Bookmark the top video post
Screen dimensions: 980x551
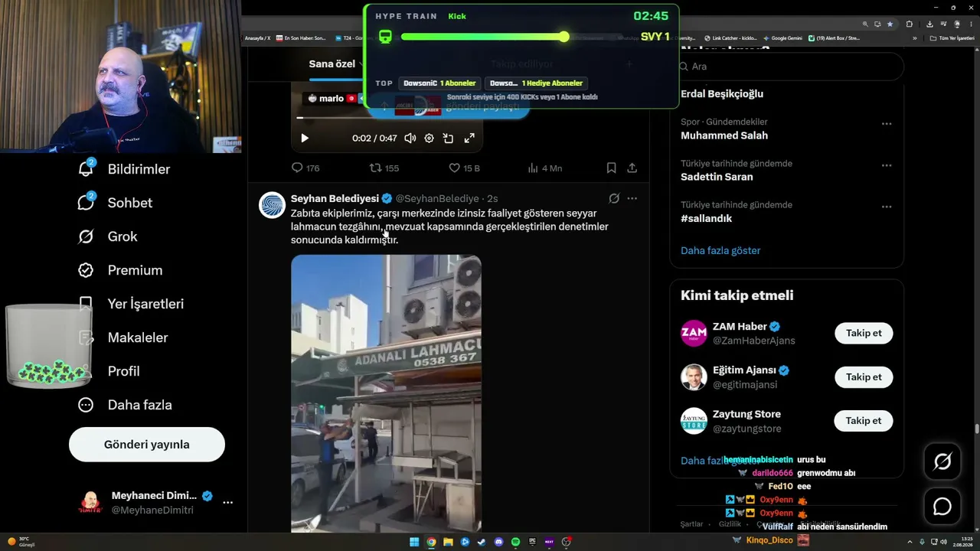point(611,168)
